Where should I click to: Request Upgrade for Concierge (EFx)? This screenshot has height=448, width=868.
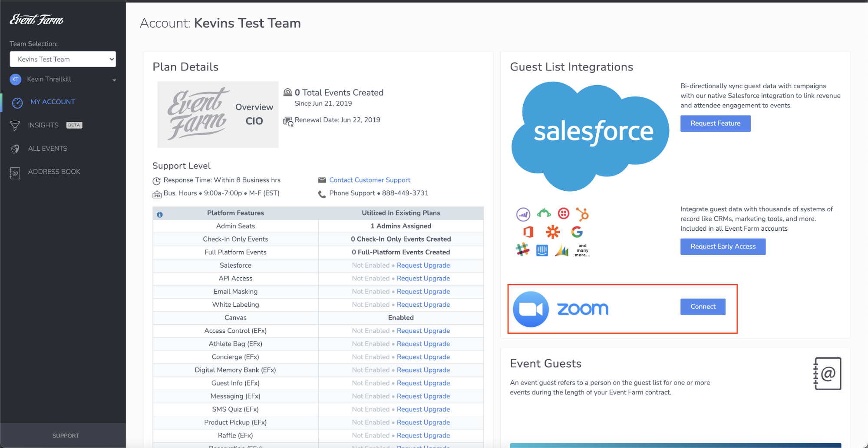coord(423,357)
